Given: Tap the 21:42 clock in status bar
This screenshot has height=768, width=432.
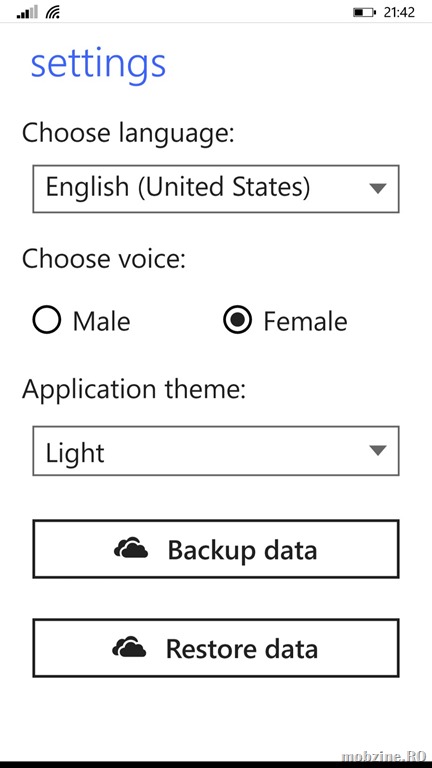Looking at the screenshot, I should point(399,12).
